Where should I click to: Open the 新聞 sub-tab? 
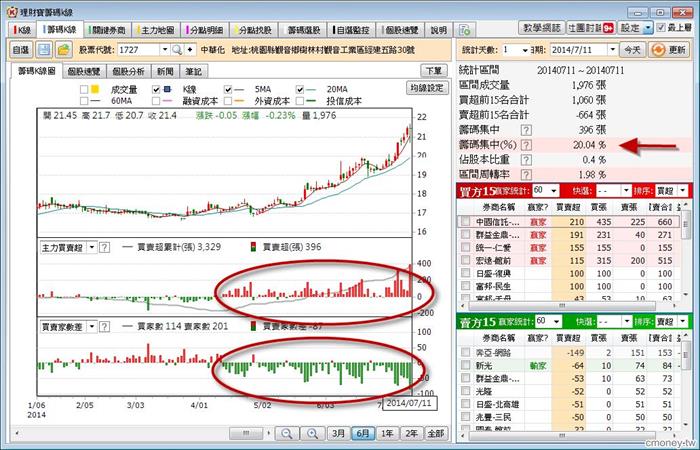click(165, 71)
